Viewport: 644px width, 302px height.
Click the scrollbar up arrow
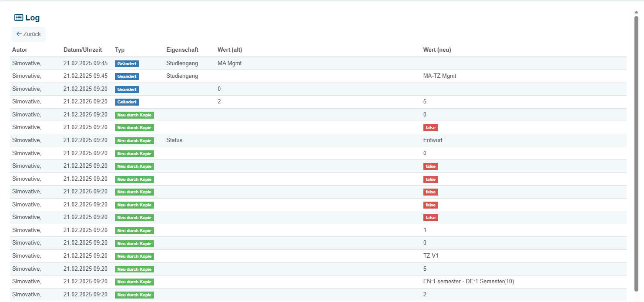(636, 12)
